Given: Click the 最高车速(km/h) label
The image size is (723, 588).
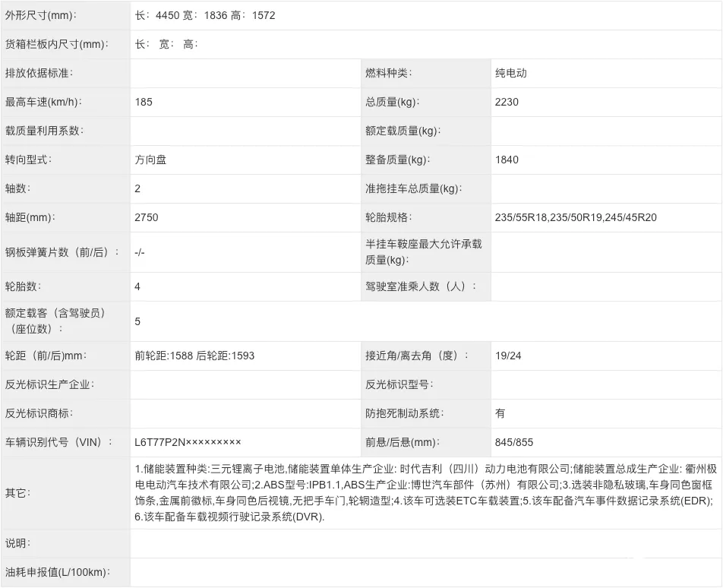Looking at the screenshot, I should 43,102.
